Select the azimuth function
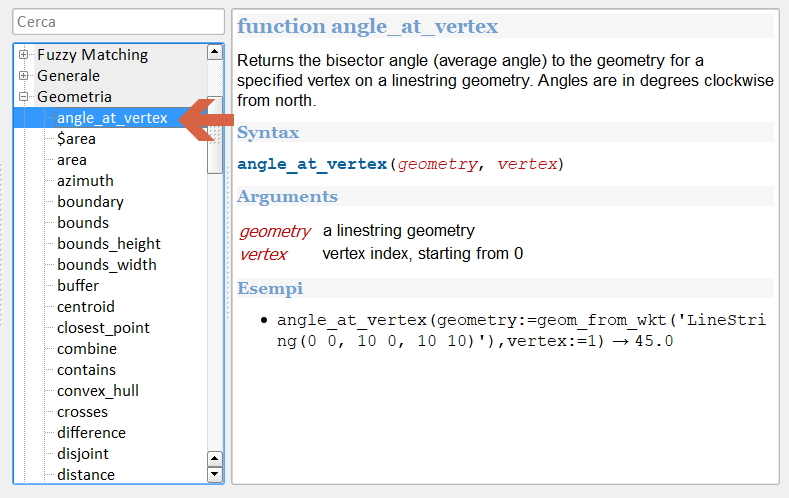 point(85,181)
